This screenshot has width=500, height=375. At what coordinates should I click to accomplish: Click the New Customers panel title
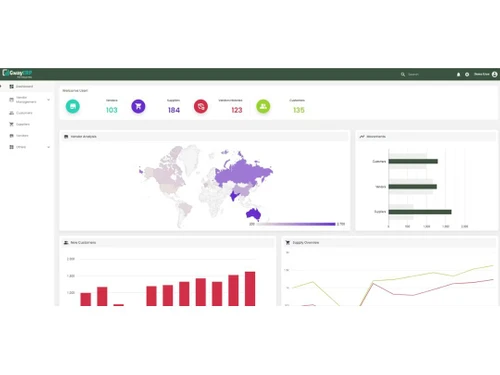point(83,242)
